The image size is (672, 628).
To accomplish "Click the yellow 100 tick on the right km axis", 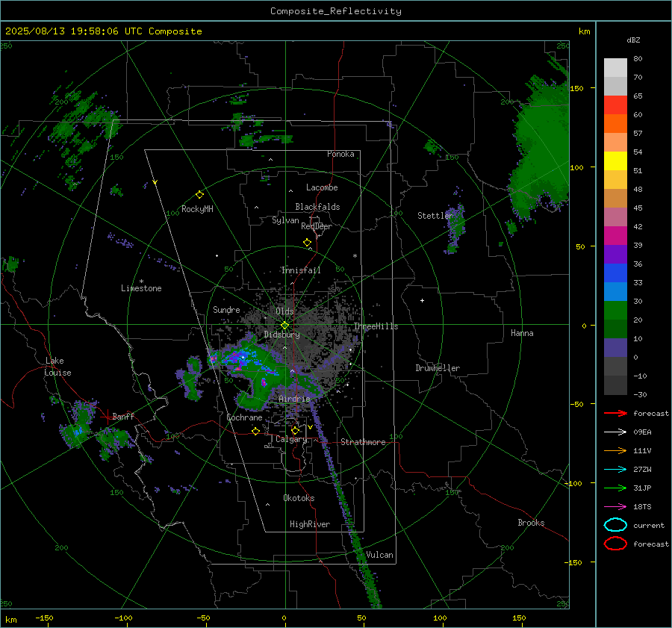I will pyautogui.click(x=577, y=167).
